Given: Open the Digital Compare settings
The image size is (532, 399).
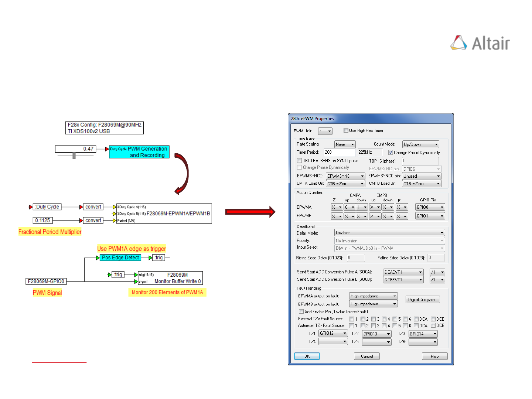Looking at the screenshot, I should pos(423,300).
